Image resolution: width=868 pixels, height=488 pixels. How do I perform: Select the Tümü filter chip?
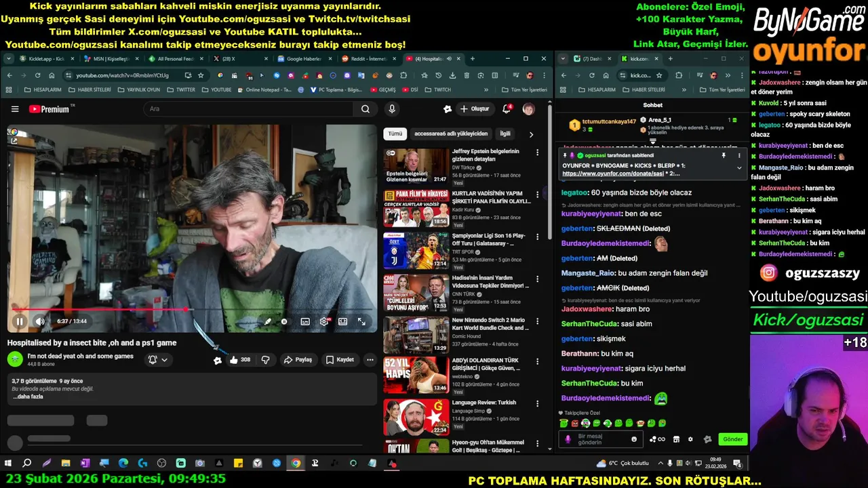[395, 134]
